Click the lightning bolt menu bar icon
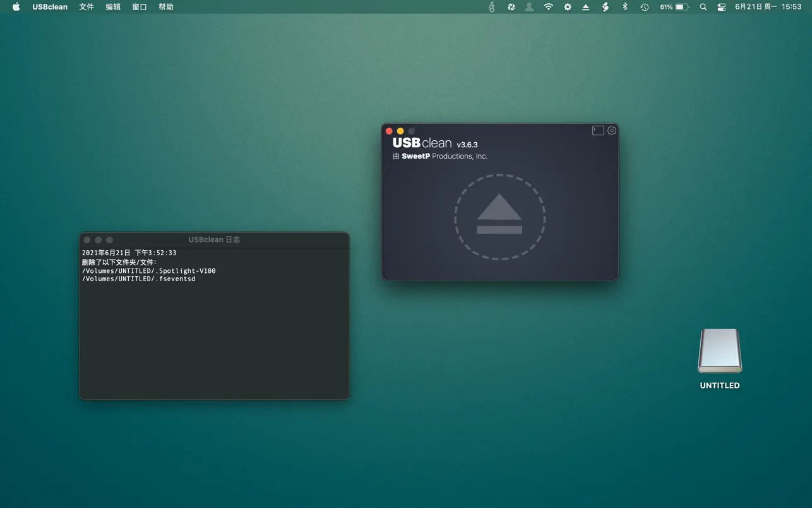This screenshot has height=508, width=812. (x=605, y=7)
